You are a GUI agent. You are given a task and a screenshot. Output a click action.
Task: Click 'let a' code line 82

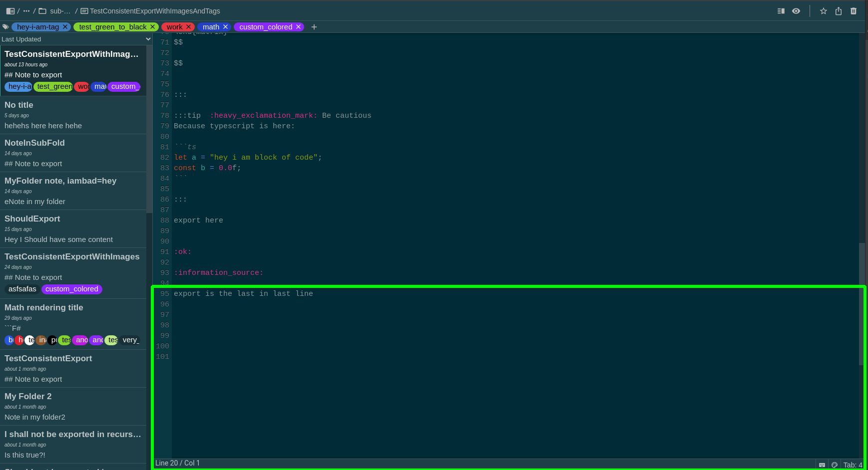click(x=248, y=157)
